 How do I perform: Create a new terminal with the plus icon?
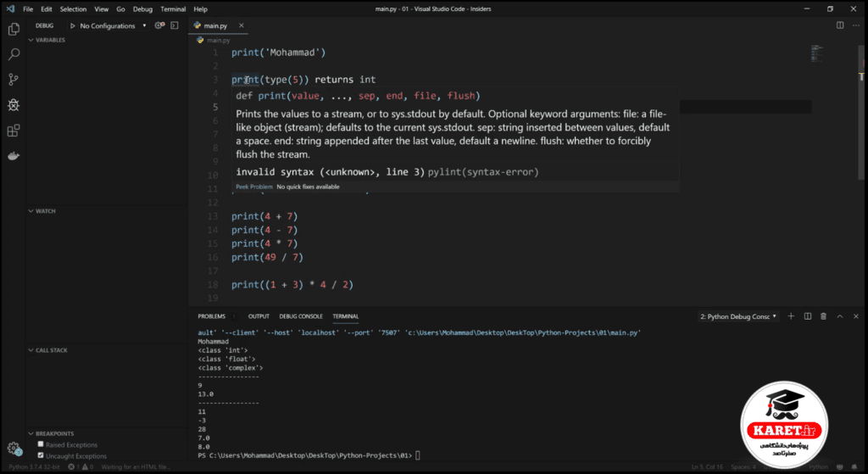tap(791, 316)
